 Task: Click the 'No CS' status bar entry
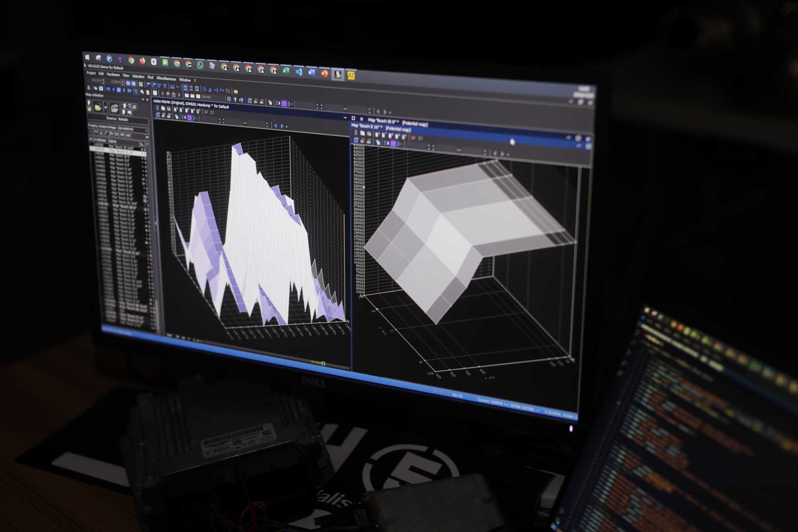click(457, 395)
